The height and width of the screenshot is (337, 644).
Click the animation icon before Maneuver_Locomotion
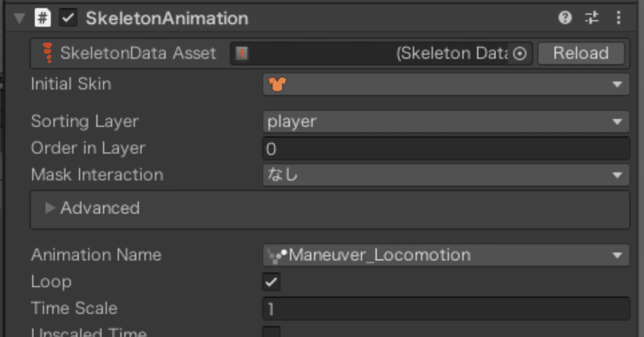pyautogui.click(x=275, y=255)
